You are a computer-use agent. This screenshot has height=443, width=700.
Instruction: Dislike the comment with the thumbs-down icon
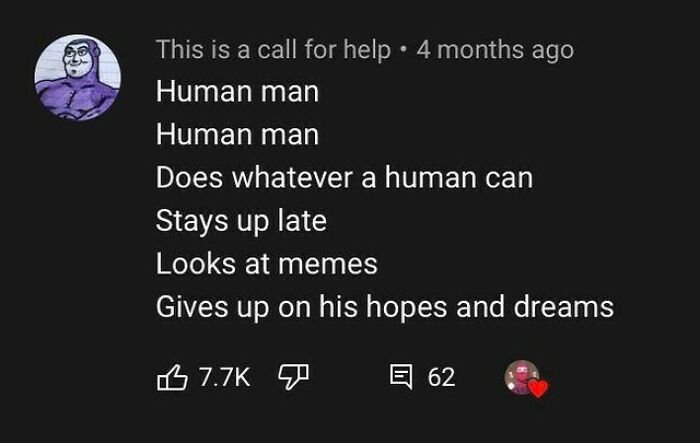click(x=293, y=377)
